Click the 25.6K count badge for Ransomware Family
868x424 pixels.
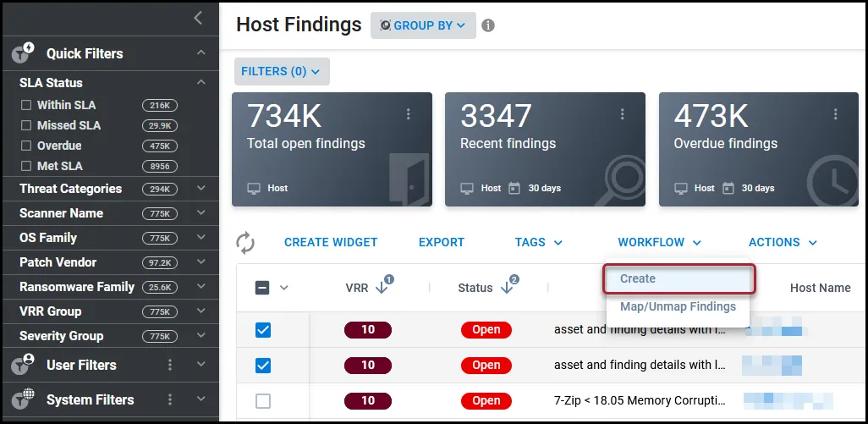pyautogui.click(x=160, y=287)
